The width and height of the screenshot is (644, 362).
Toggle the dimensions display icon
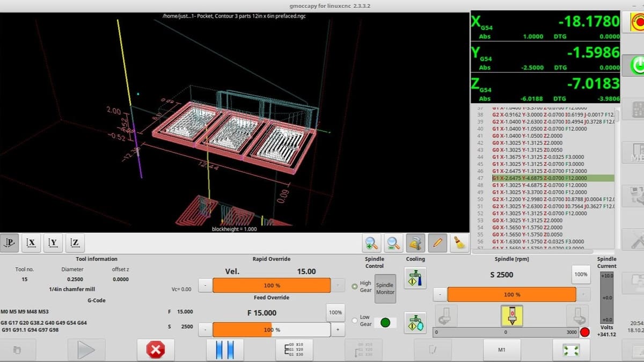(x=416, y=243)
